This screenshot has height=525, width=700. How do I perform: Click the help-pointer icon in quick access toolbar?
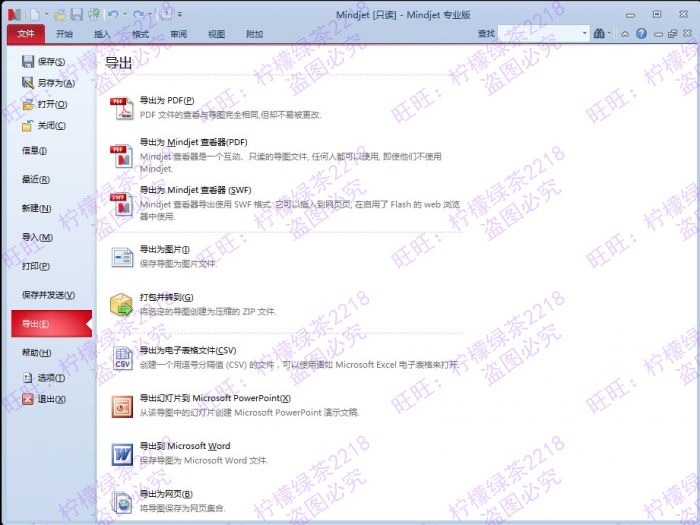(x=166, y=14)
